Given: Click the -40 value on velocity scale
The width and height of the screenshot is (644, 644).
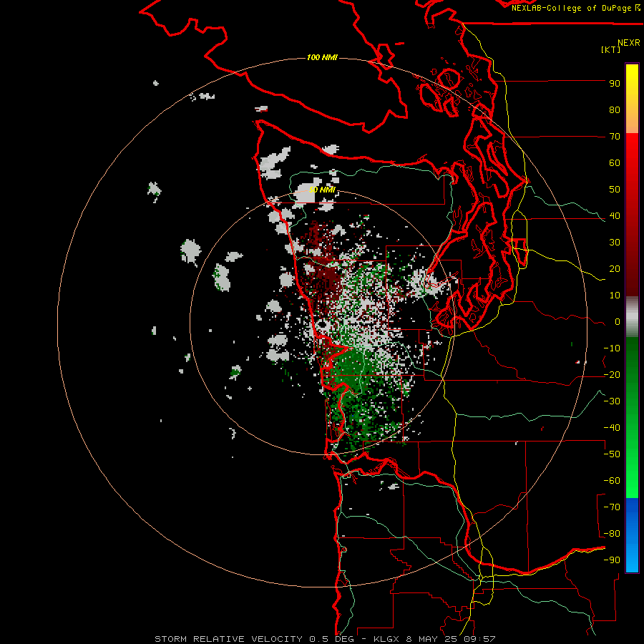Looking at the screenshot, I should [612, 428].
